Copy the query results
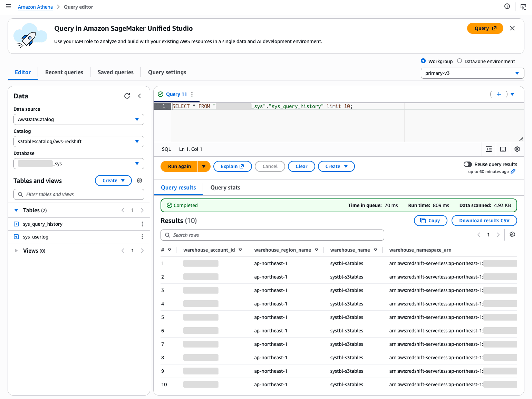Image resolution: width=532 pixels, height=399 pixels. (x=431, y=221)
